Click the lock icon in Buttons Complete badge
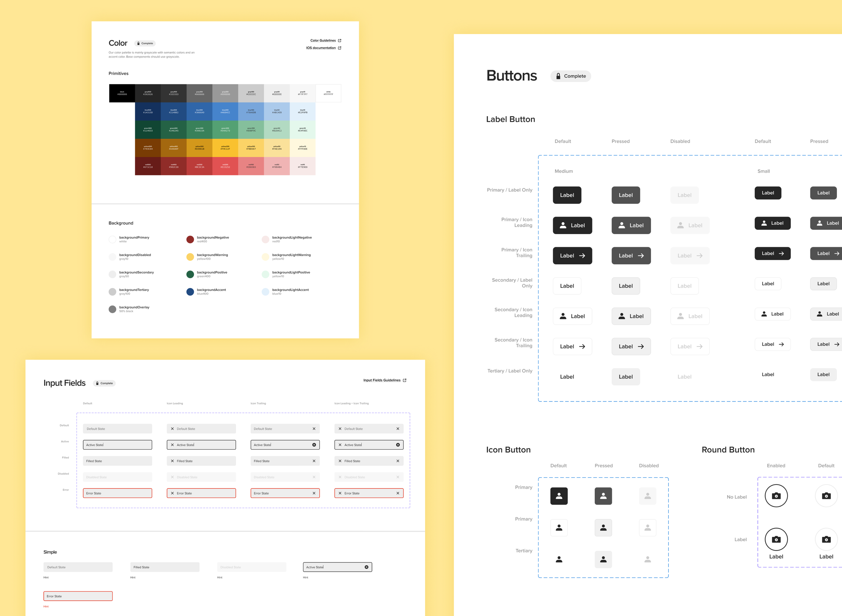 pyautogui.click(x=558, y=76)
